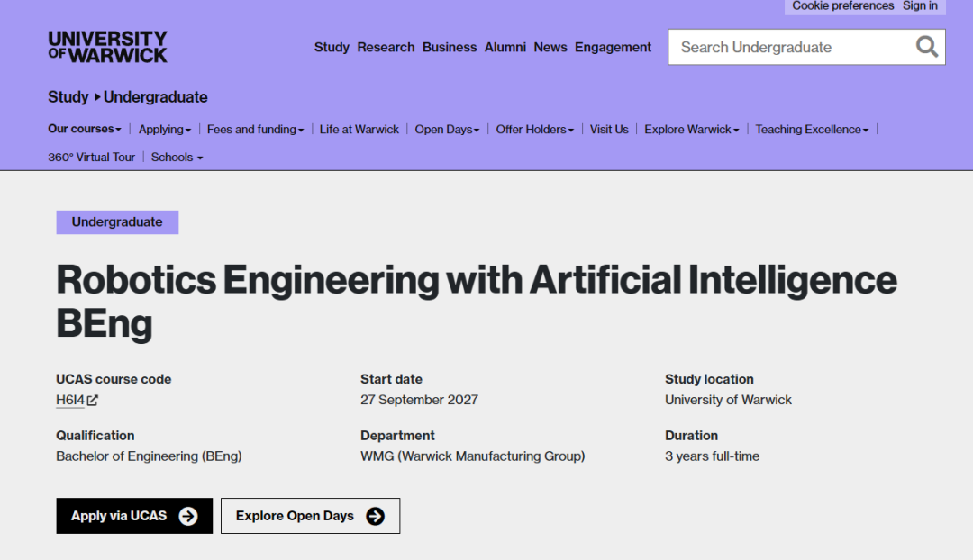Open the Fees and funding dropdown

click(x=255, y=129)
